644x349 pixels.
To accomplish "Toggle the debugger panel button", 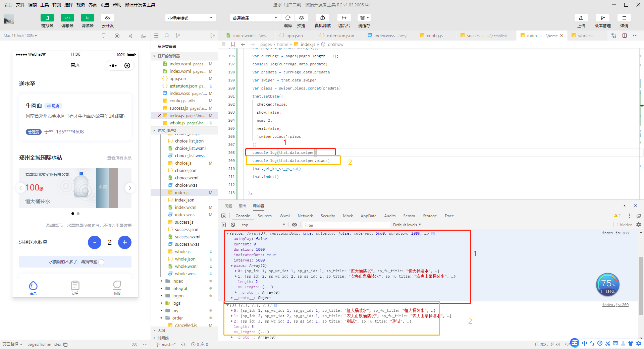I will tap(88, 18).
